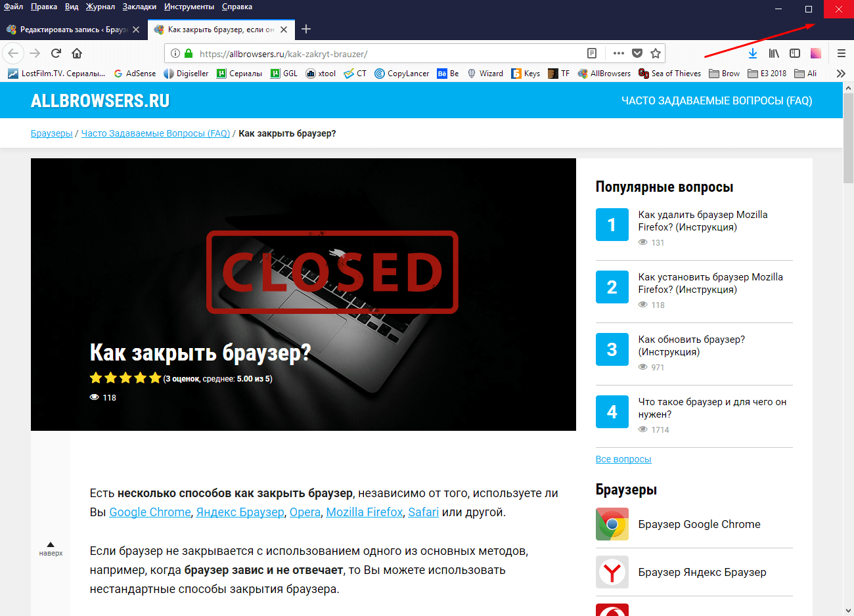The height and width of the screenshot is (616, 854).
Task: Open the Library icon in toolbar
Action: [774, 53]
